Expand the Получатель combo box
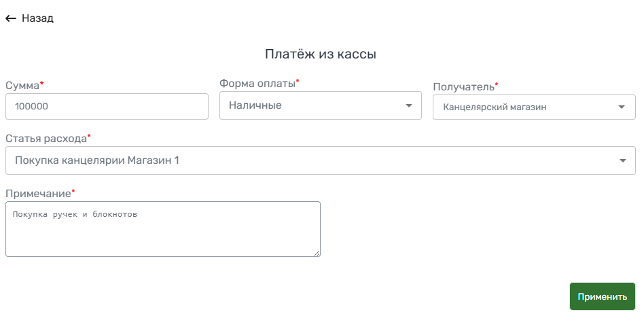Viewport: 644px width, 329px height. pyautogui.click(x=534, y=107)
